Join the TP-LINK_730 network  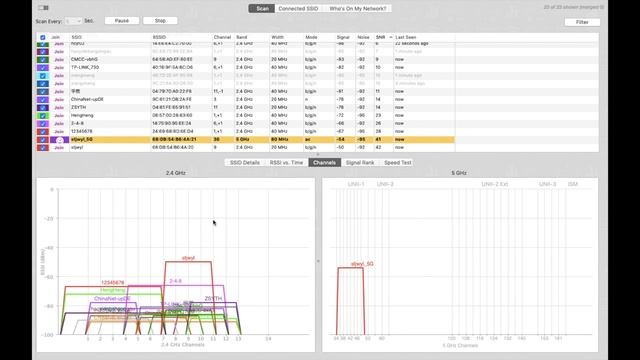pos(59,67)
